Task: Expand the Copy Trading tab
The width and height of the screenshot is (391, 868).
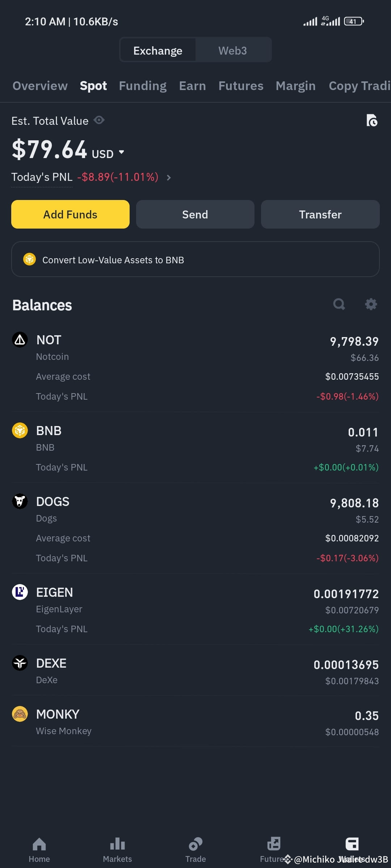Action: click(358, 86)
